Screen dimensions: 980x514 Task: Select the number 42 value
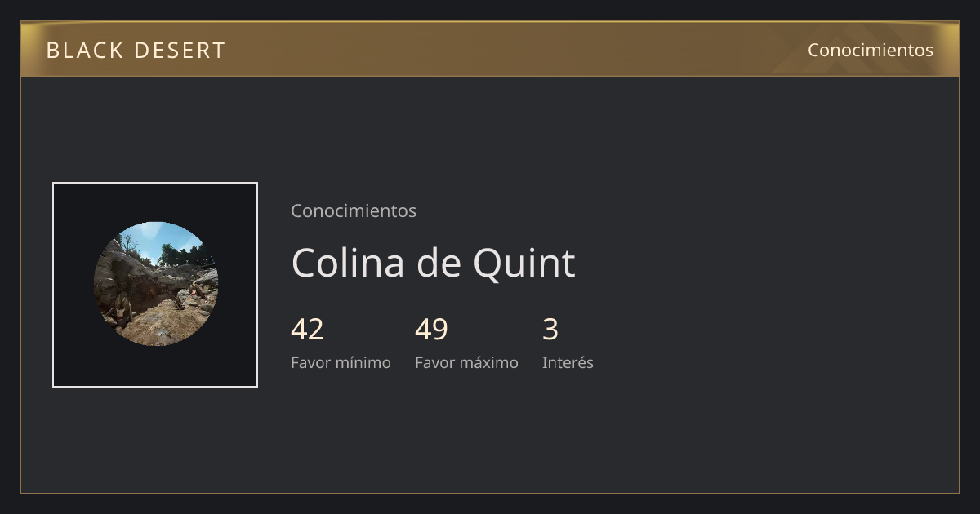click(307, 329)
